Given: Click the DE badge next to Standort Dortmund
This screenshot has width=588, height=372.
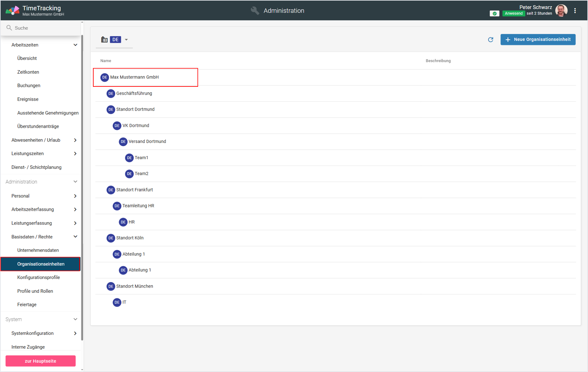Looking at the screenshot, I should point(111,110).
